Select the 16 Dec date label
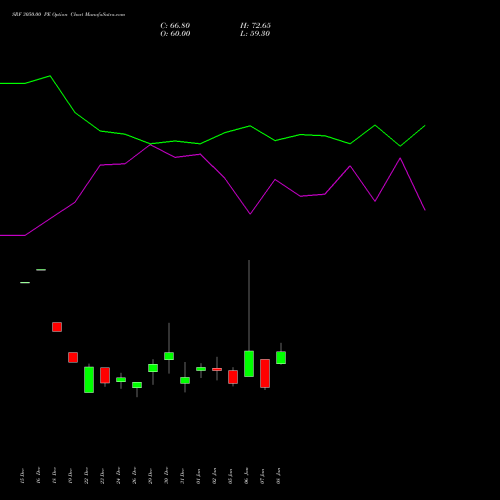This screenshot has height=500, width=500. pos(38,476)
